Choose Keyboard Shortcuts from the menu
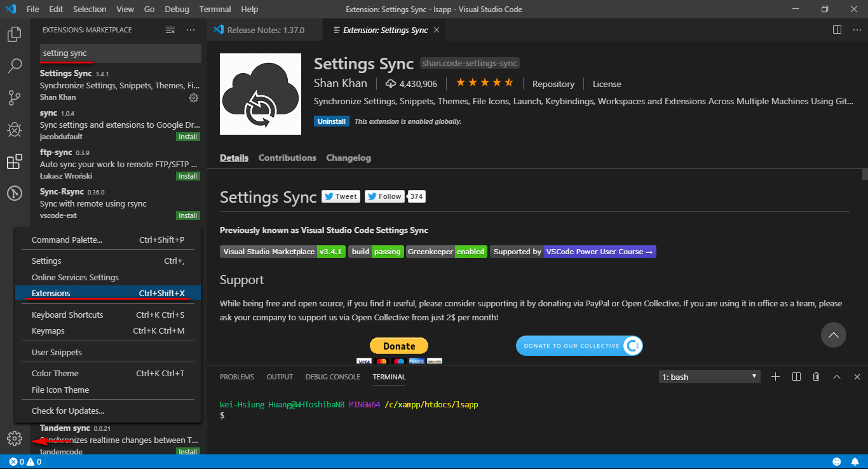Screen dimensions: 868x469 (x=67, y=315)
